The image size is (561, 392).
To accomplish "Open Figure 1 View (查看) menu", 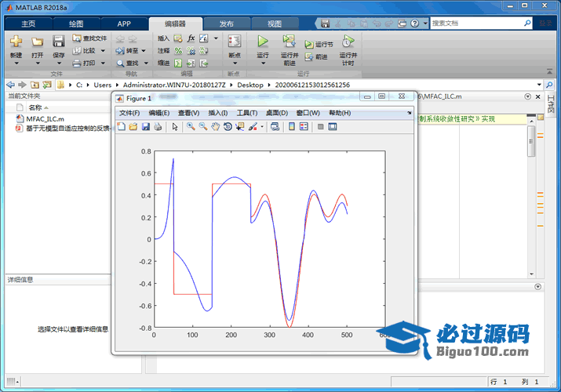I will pyautogui.click(x=188, y=113).
